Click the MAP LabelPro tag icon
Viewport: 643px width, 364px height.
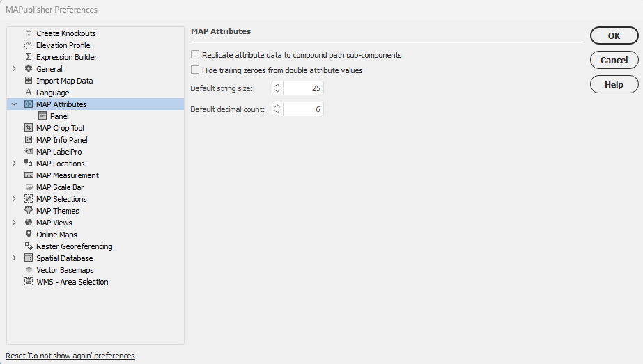coord(29,151)
